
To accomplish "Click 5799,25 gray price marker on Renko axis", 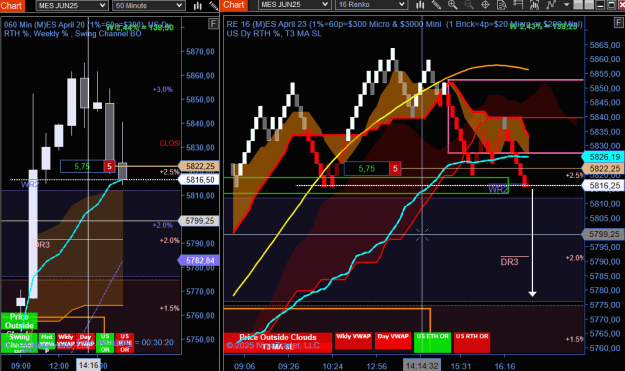I will click(603, 234).
